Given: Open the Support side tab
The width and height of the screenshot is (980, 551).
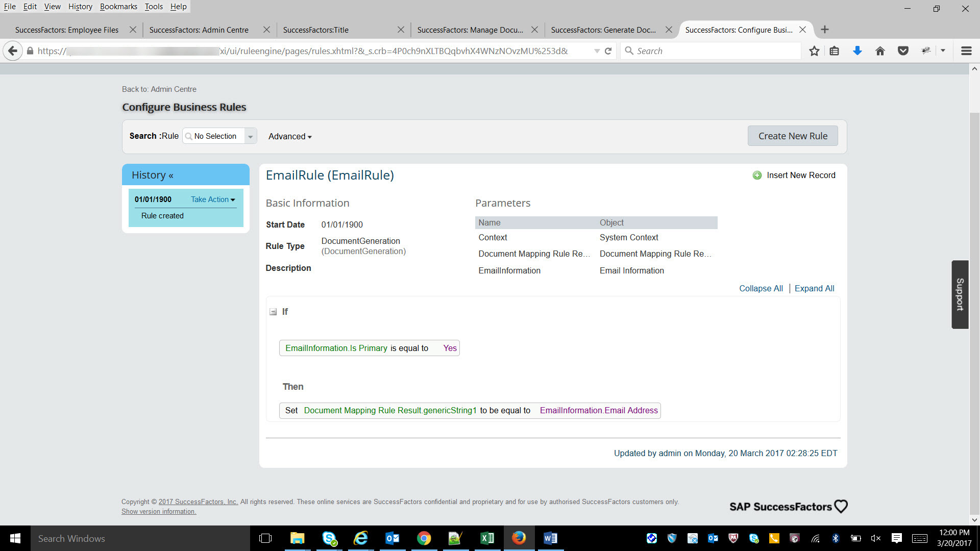Looking at the screenshot, I should 960,294.
